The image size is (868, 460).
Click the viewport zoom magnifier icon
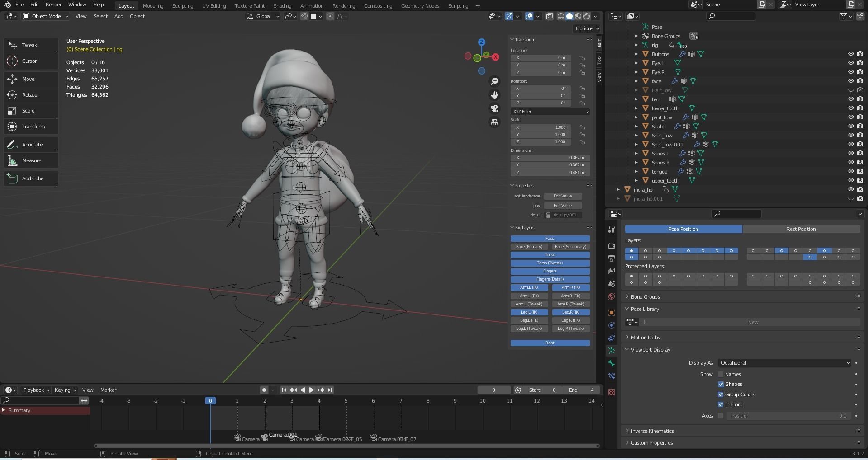point(494,81)
